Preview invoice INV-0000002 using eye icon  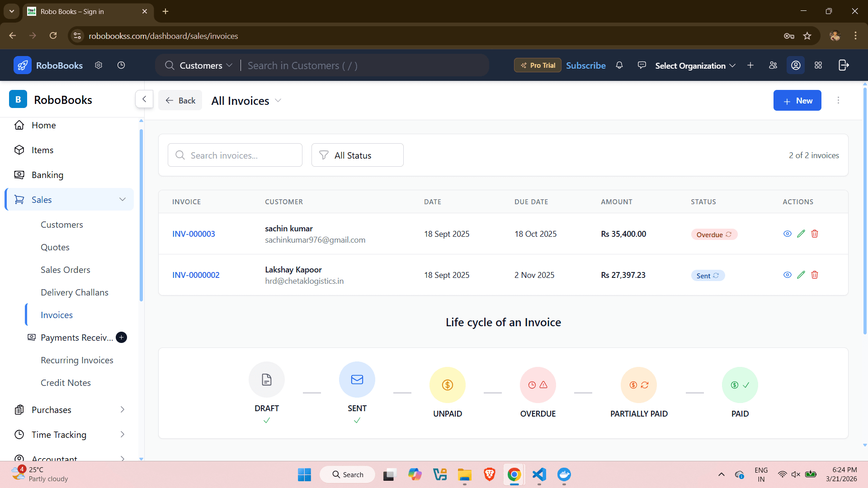coord(787,275)
